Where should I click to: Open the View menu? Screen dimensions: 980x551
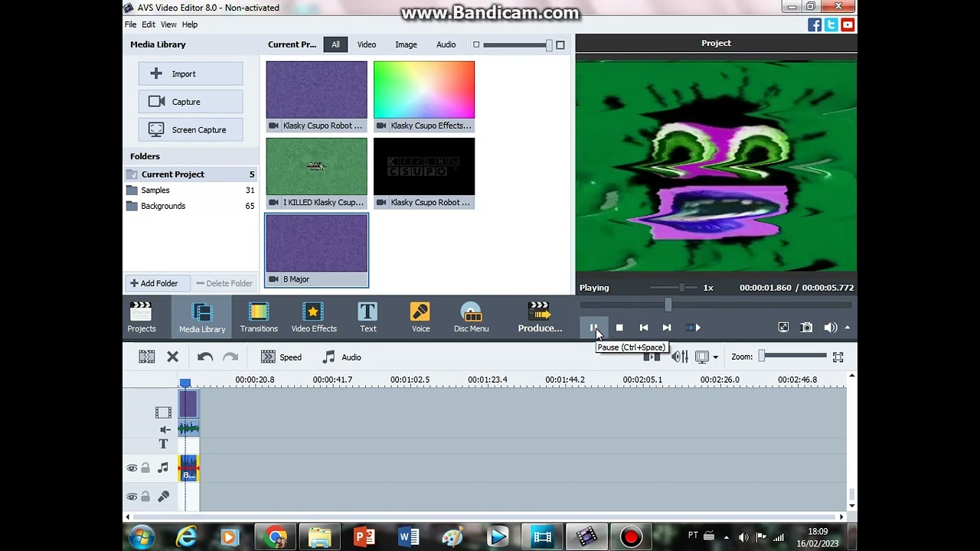point(168,24)
